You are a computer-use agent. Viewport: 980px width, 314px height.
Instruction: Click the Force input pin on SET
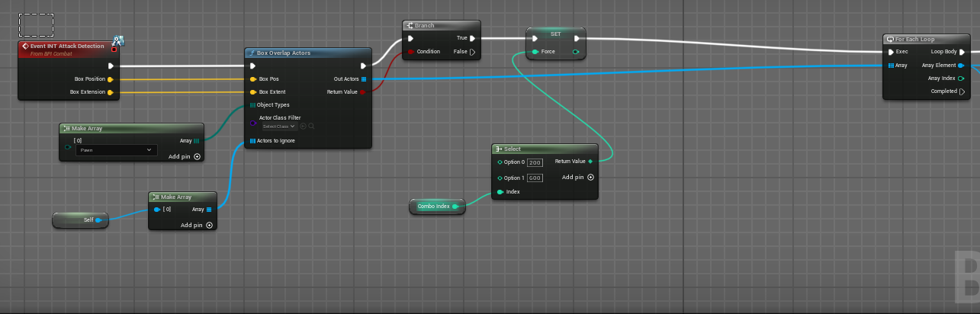(x=535, y=52)
